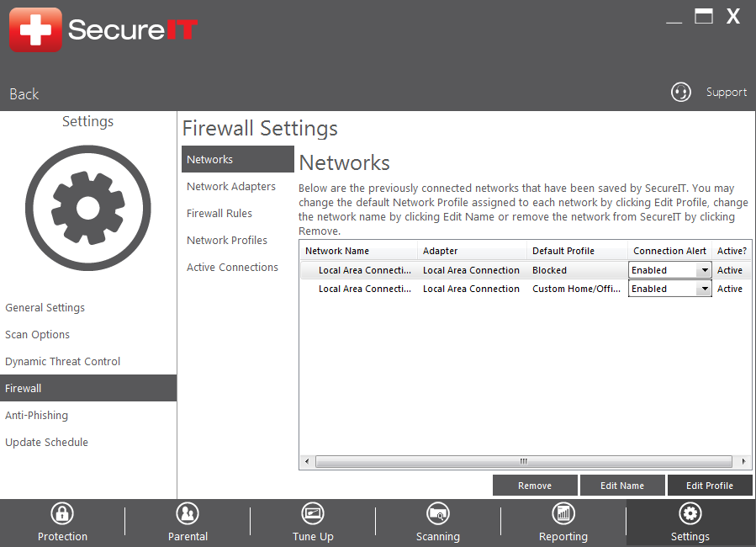Open Update Schedule settings
Viewport: 756px width, 547px height.
tap(46, 443)
